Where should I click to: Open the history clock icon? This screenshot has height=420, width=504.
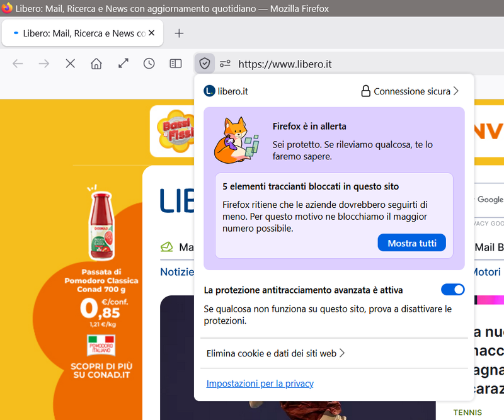[x=149, y=64]
